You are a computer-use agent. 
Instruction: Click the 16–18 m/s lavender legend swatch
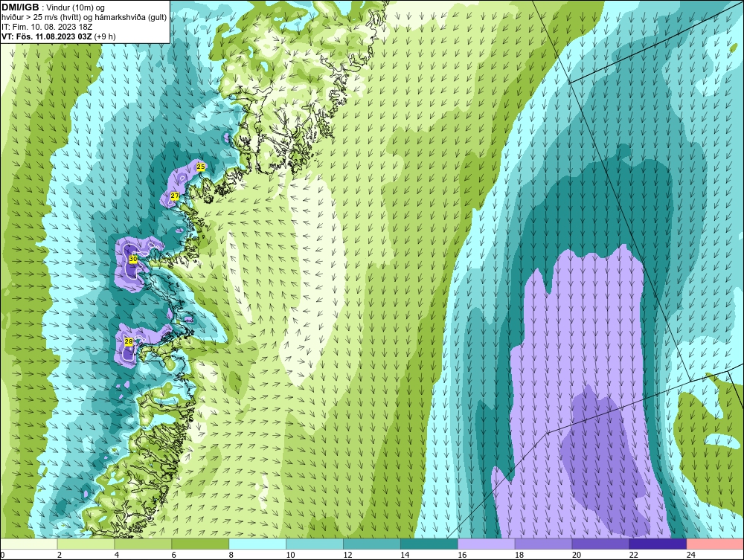(x=487, y=544)
